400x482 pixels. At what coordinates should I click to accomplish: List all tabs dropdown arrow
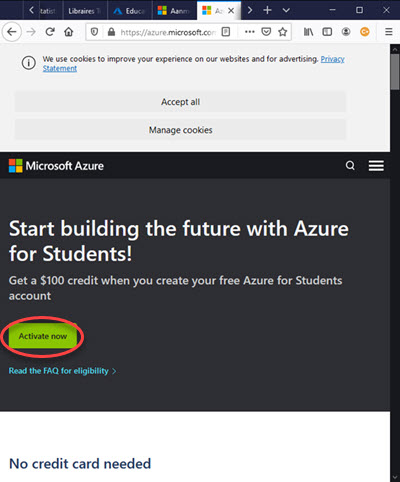[286, 10]
